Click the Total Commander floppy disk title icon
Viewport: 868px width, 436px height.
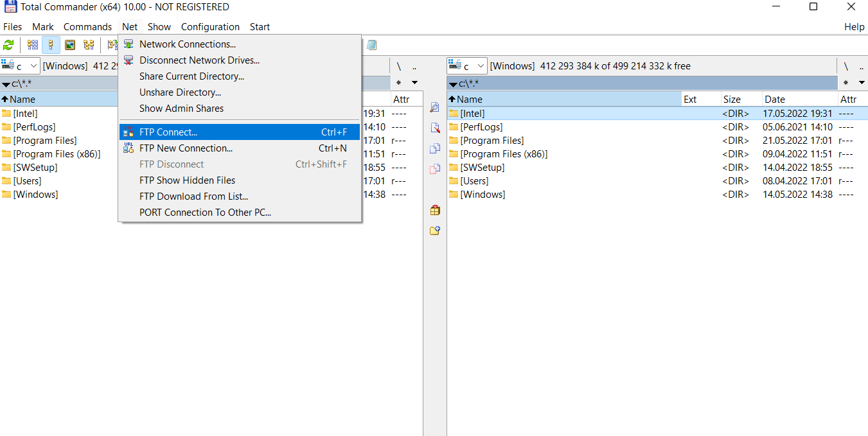[10, 7]
